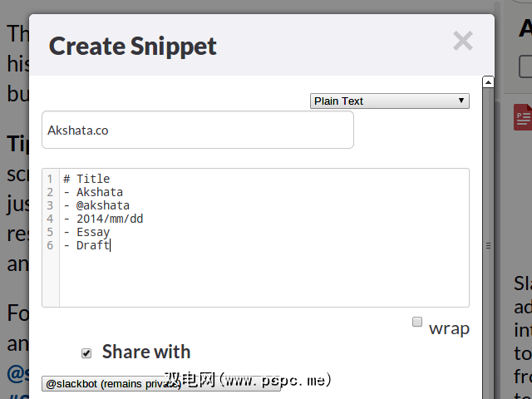Screen dimensions: 532x399
Task: Close the Create Snippet dialog
Action: [462, 42]
